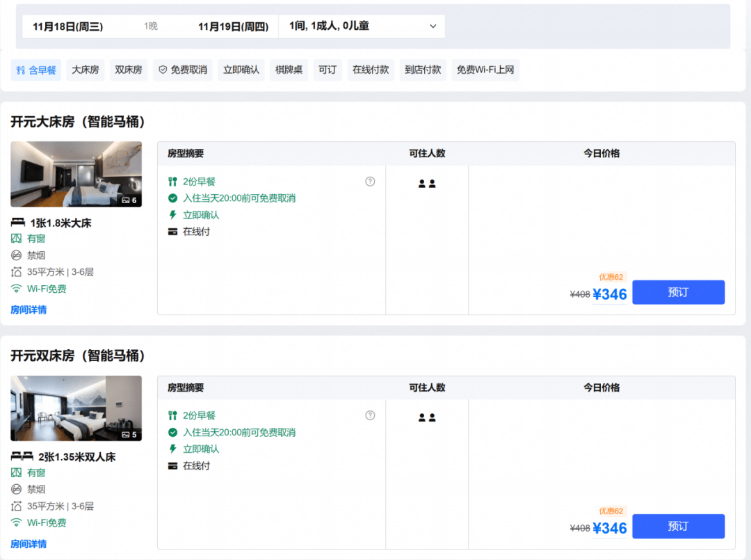Click help icon in twin room summary
The image size is (751, 560).
pos(370,415)
